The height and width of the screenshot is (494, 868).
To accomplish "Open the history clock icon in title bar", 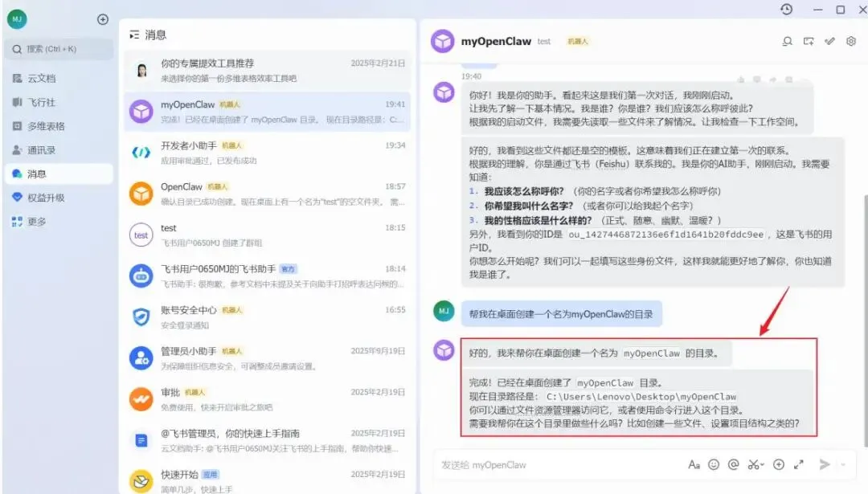I will point(787,10).
